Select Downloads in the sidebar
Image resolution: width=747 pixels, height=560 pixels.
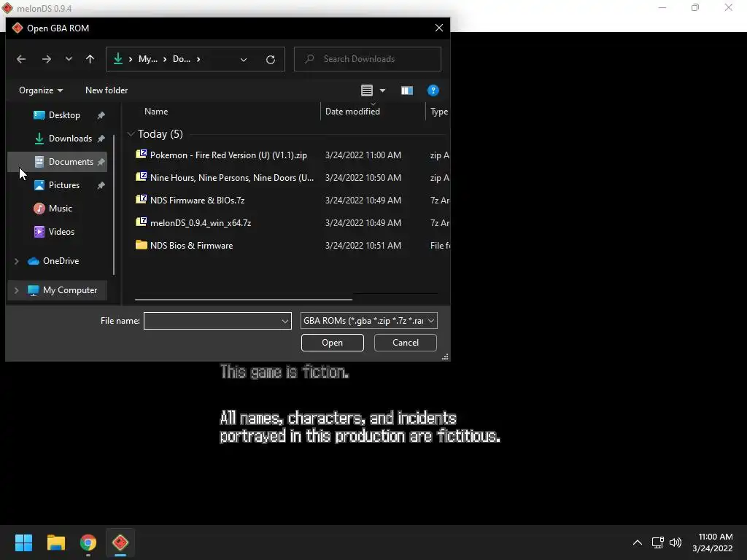(57, 139)
